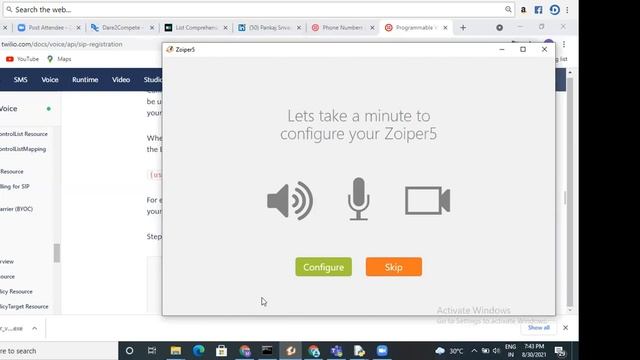Viewport: 640px width, 360px height.
Task: Click the Cortana circle on taskbar
Action: coord(129,351)
